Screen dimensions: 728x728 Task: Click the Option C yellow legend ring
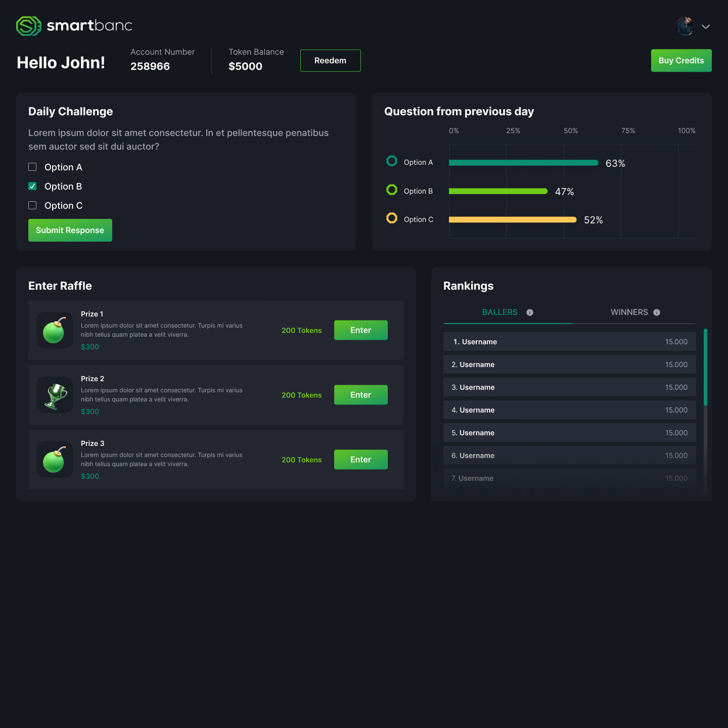pos(392,218)
